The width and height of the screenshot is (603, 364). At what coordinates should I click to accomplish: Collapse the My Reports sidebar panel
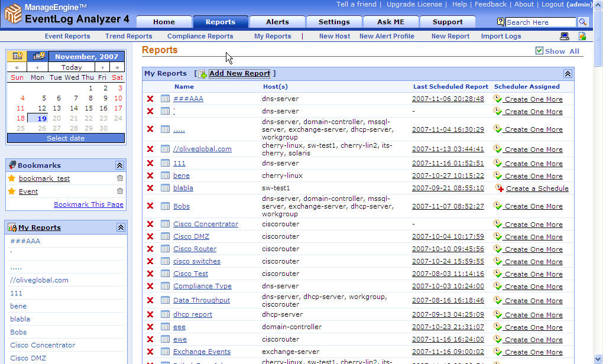click(121, 227)
